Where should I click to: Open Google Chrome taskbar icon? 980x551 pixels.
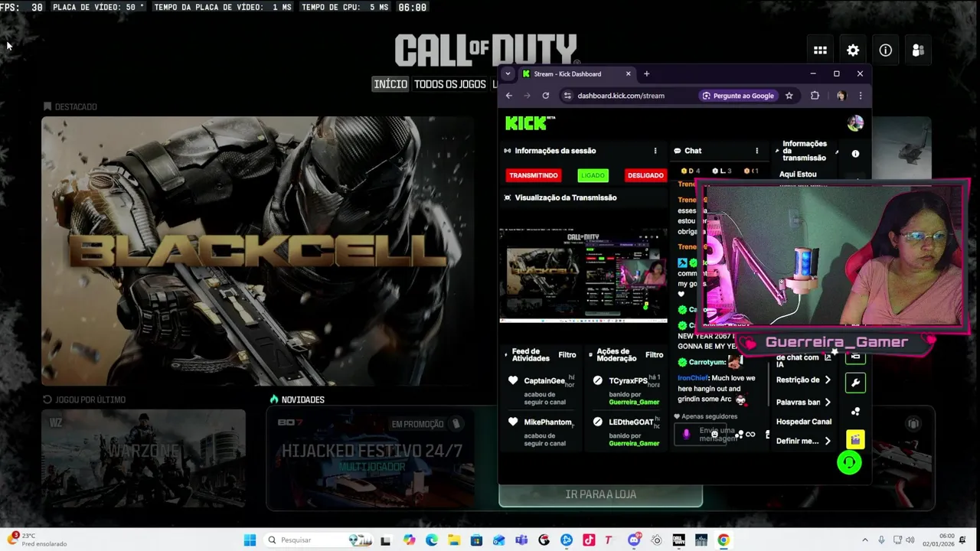click(x=724, y=540)
